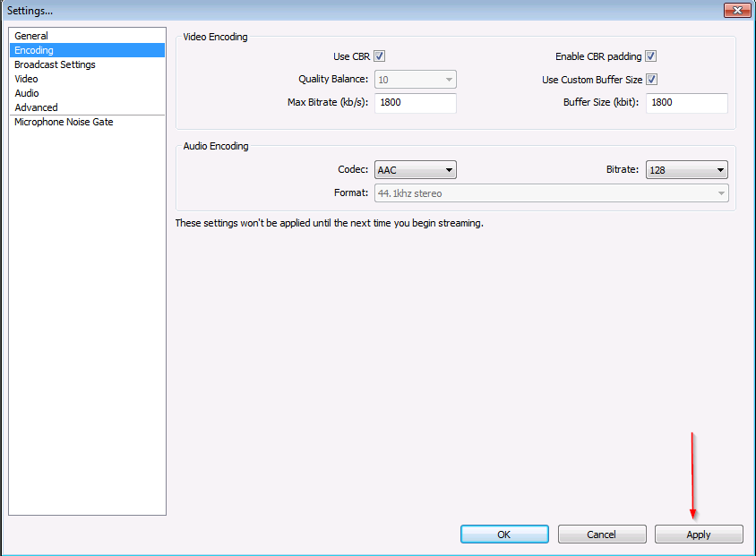Screen dimensions: 756x556
Task: Click the Max Bitrate input field
Action: [x=416, y=103]
